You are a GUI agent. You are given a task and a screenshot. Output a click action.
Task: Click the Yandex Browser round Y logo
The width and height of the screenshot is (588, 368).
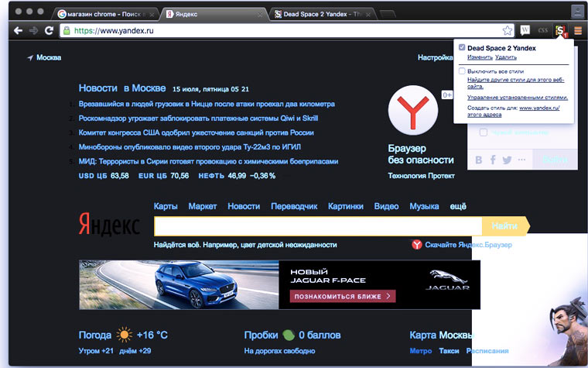413,110
